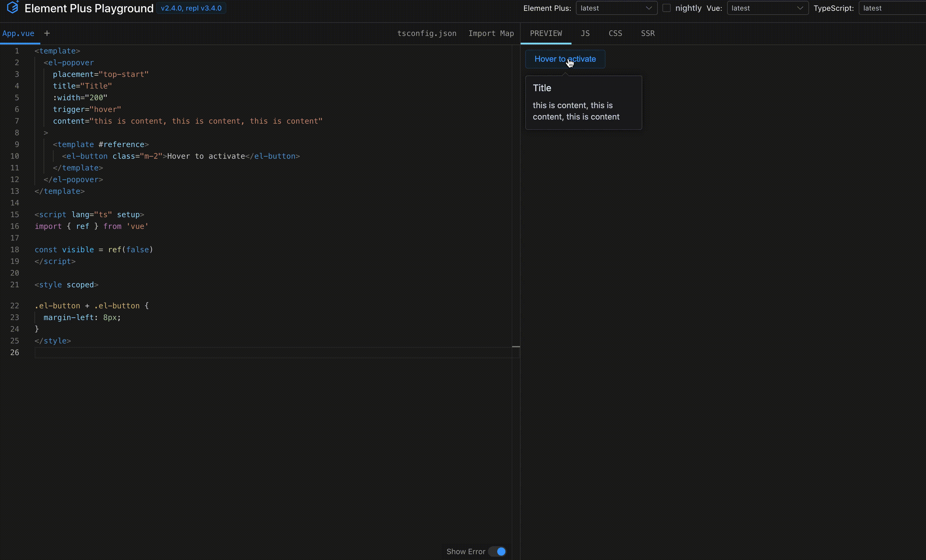The width and height of the screenshot is (926, 560).
Task: Open the tsconfig.json file tab
Action: tap(426, 33)
